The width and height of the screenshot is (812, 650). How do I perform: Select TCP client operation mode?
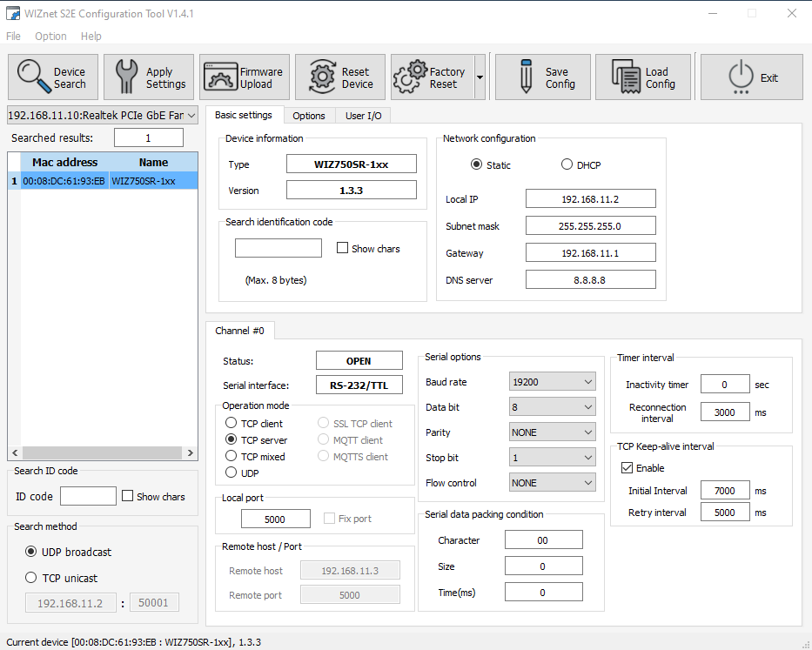tap(231, 423)
